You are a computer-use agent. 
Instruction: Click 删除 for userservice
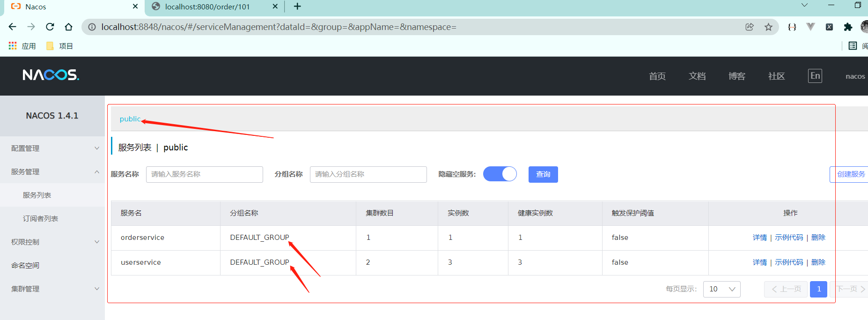818,262
